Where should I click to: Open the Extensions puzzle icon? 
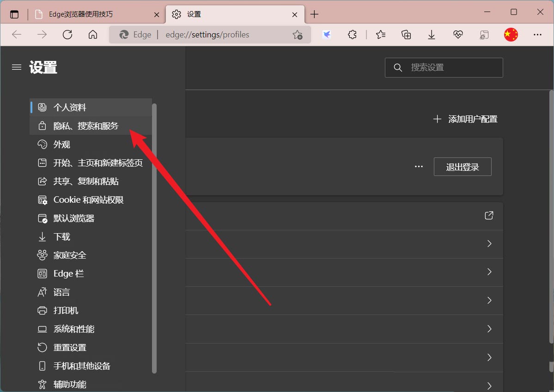(x=352, y=34)
